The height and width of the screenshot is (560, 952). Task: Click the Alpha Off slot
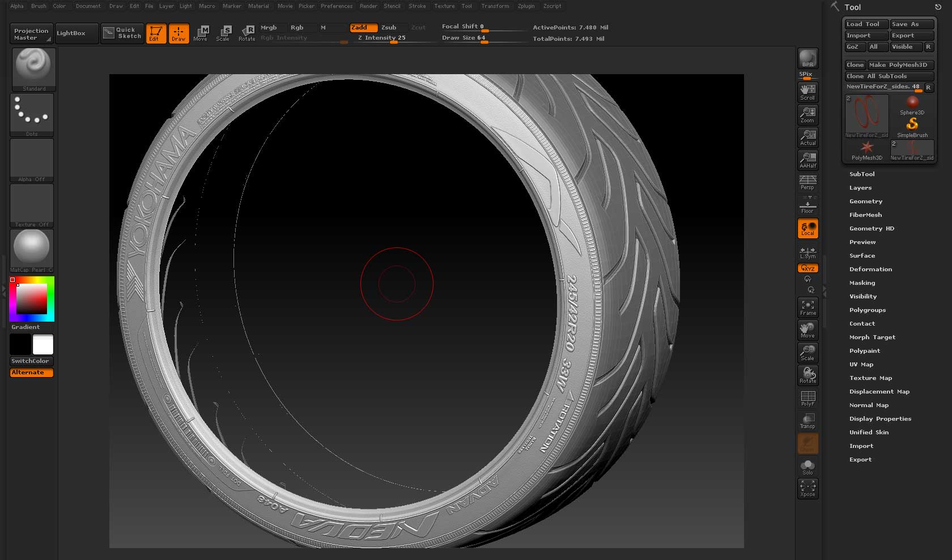(32, 160)
